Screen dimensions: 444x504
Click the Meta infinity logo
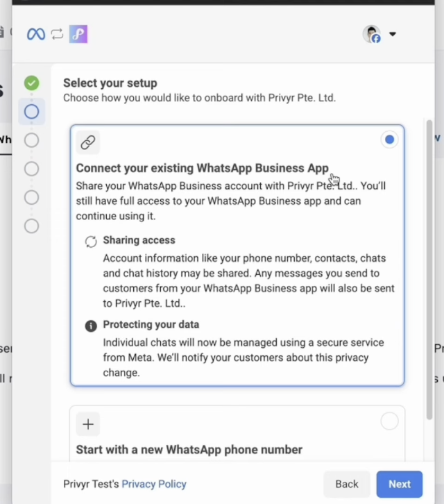(x=35, y=34)
